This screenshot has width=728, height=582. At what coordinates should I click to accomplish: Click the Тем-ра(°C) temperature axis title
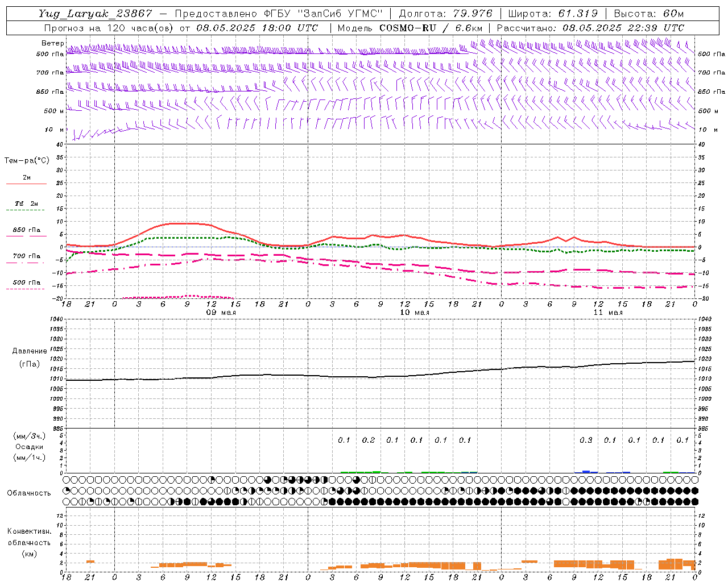point(27,161)
